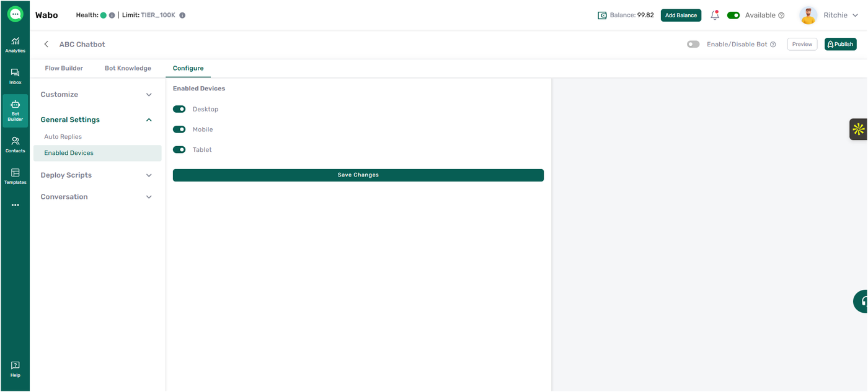Click the ABC Chatbot title
This screenshot has height=392, width=868.
82,45
